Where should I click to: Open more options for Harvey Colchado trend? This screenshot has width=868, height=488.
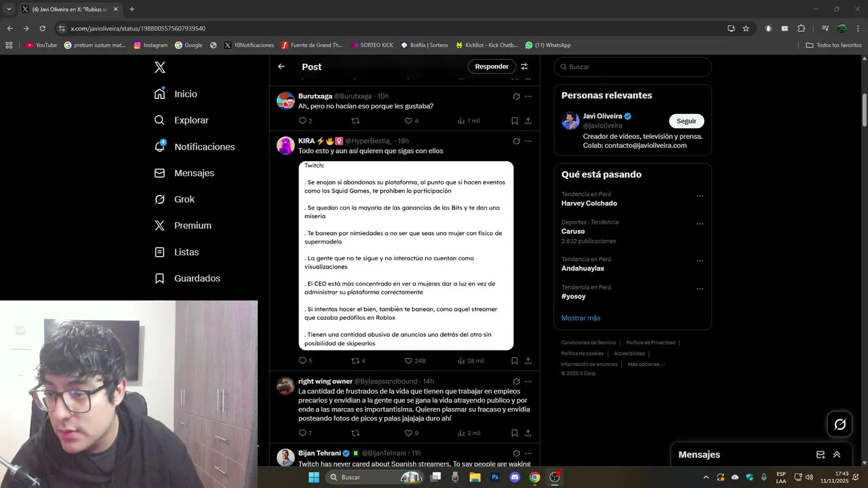point(700,196)
